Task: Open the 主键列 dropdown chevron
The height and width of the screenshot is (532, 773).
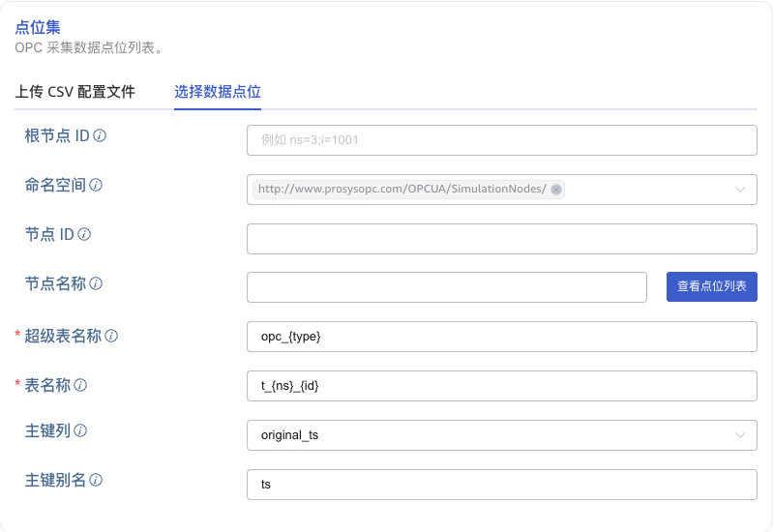Action: (x=741, y=435)
